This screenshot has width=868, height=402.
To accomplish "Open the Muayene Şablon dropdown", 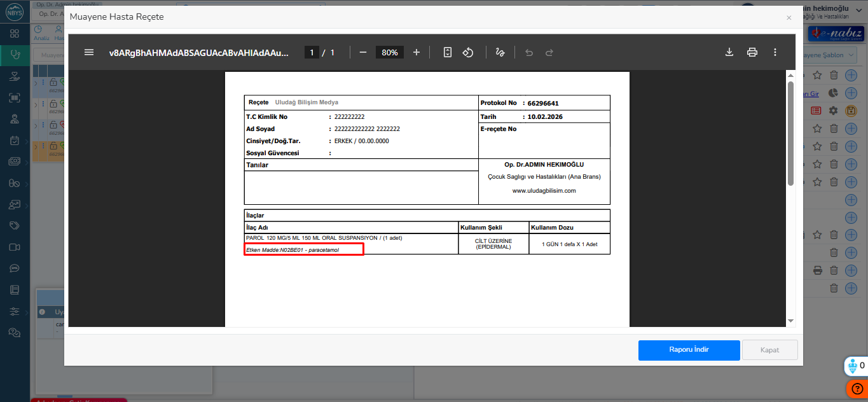I will [829, 55].
